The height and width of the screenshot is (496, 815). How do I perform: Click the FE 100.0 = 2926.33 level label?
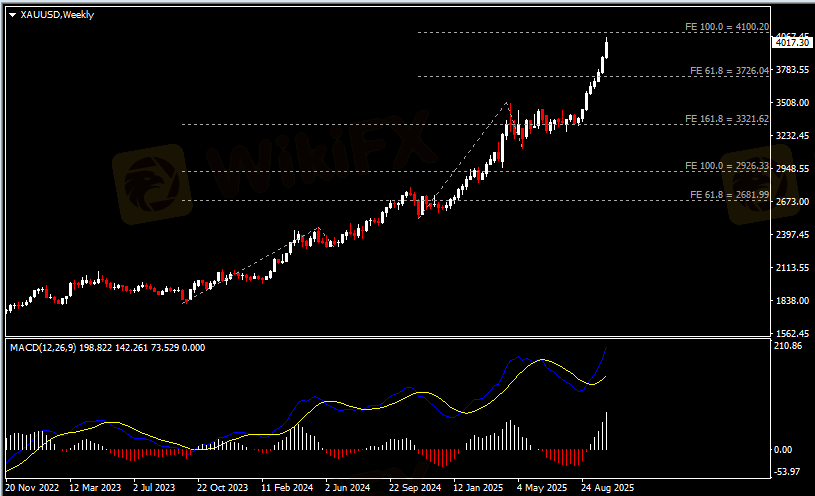coord(726,165)
